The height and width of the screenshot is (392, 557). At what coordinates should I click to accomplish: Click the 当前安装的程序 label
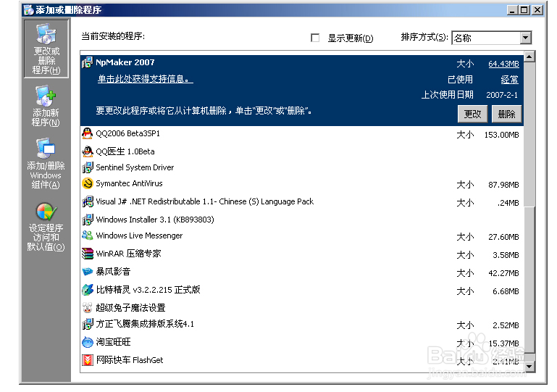click(113, 36)
